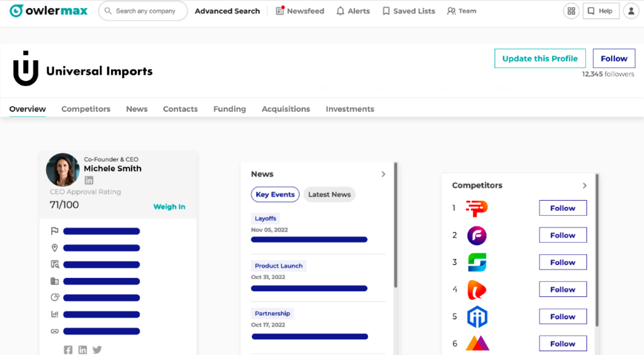Select the Latest News filter pill

[329, 194]
